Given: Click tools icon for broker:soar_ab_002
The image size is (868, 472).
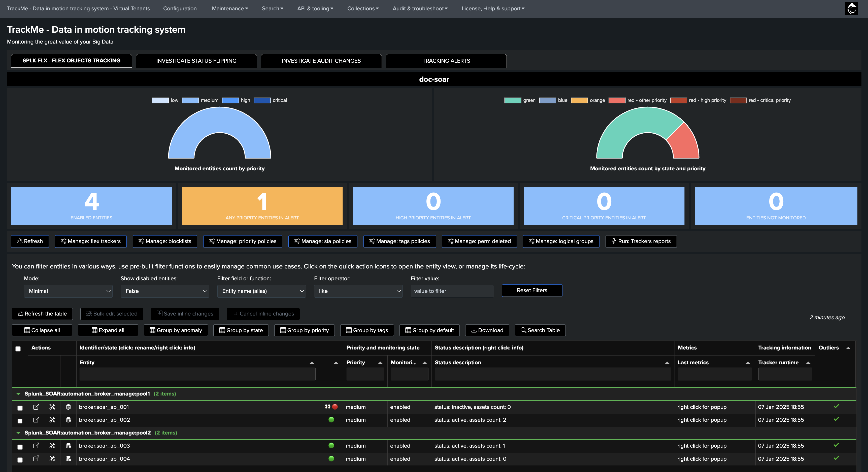Looking at the screenshot, I should tap(52, 420).
